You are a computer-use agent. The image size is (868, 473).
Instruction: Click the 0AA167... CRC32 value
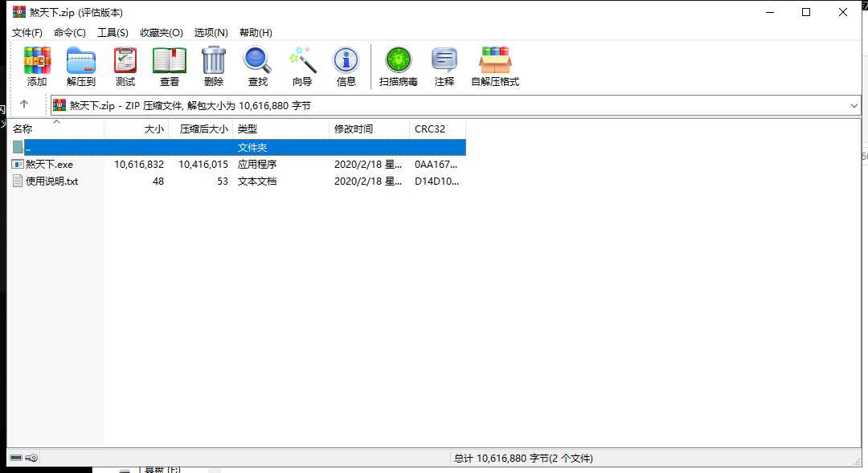(x=436, y=165)
